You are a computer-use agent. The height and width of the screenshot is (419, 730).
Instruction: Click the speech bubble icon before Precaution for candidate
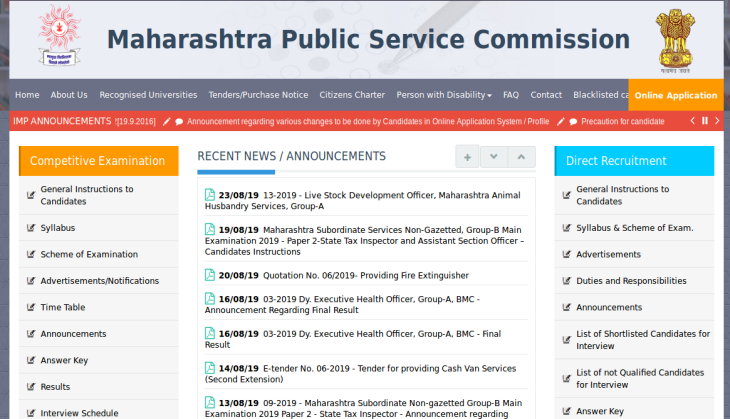point(574,122)
